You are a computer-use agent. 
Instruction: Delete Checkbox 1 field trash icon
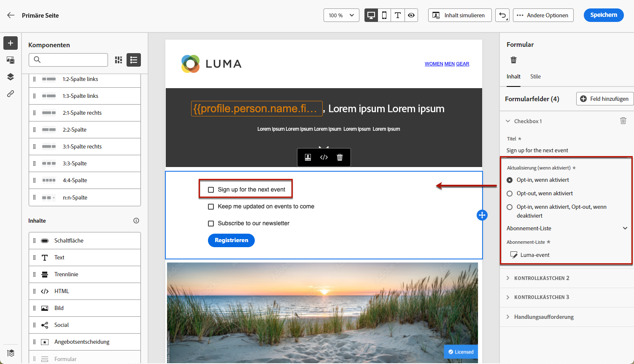click(623, 121)
